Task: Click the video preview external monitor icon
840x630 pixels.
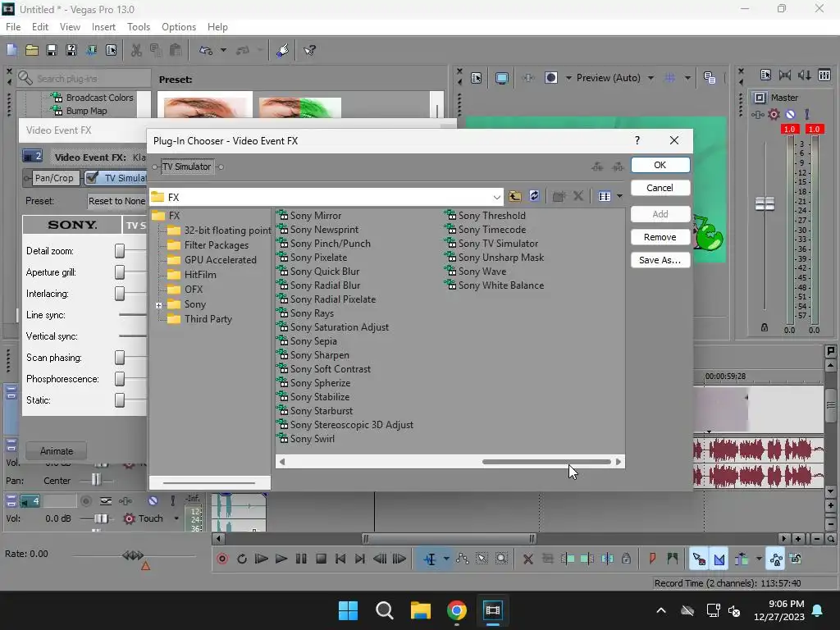Action: point(502,78)
